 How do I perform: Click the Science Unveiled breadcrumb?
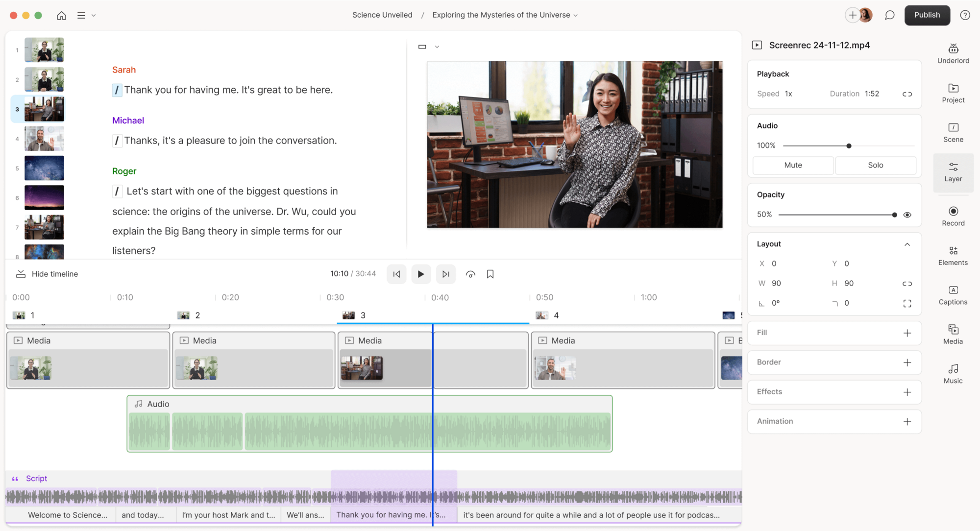[382, 15]
